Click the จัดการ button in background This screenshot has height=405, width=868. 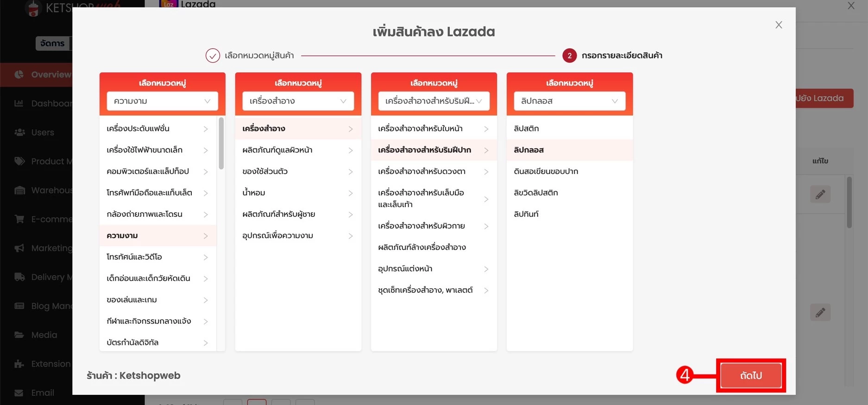tap(53, 43)
